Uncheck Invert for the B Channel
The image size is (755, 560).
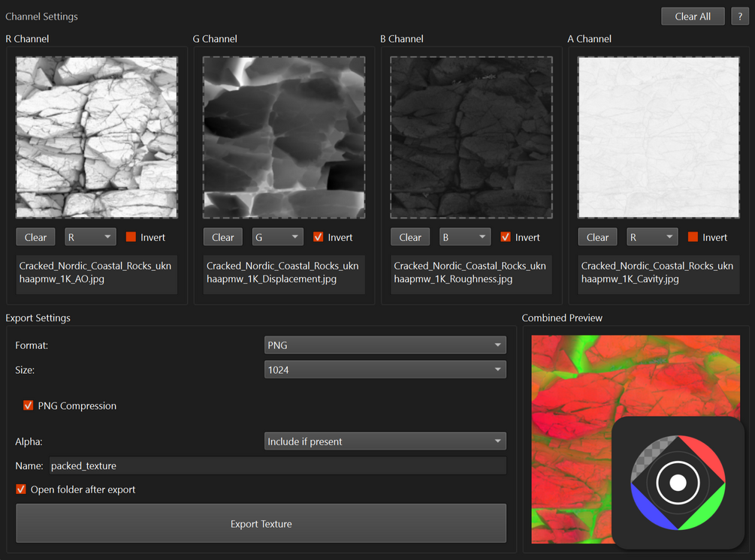pos(506,236)
